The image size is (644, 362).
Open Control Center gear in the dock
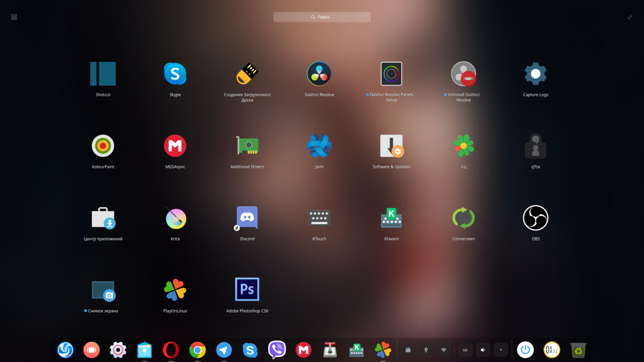[x=118, y=350]
